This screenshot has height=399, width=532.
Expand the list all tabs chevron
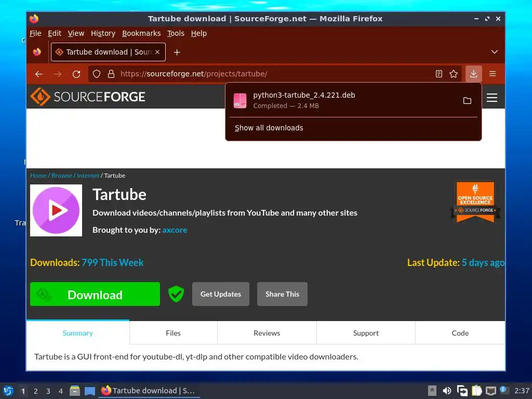pyautogui.click(x=495, y=52)
